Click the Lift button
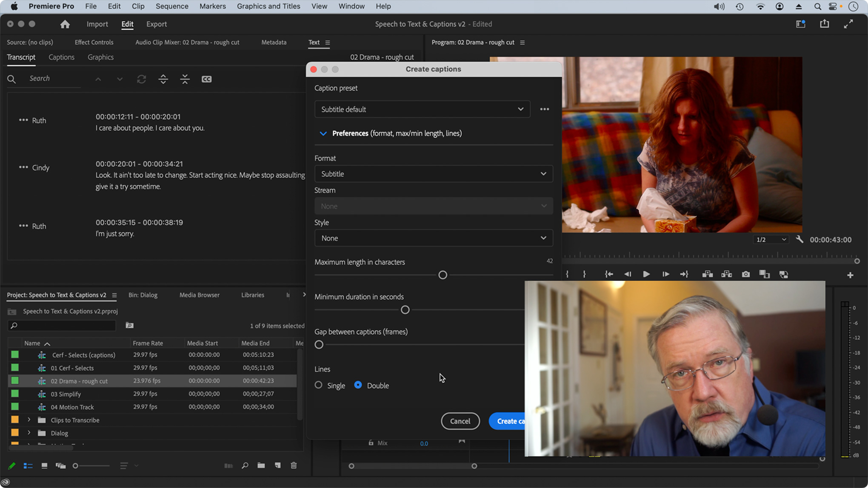This screenshot has width=868, height=488. [x=707, y=275]
